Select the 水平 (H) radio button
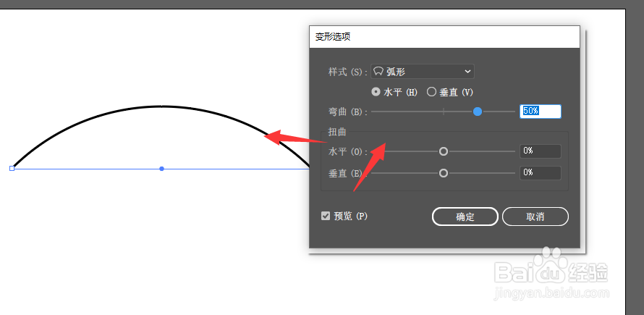This screenshot has width=644, height=315. tap(376, 92)
